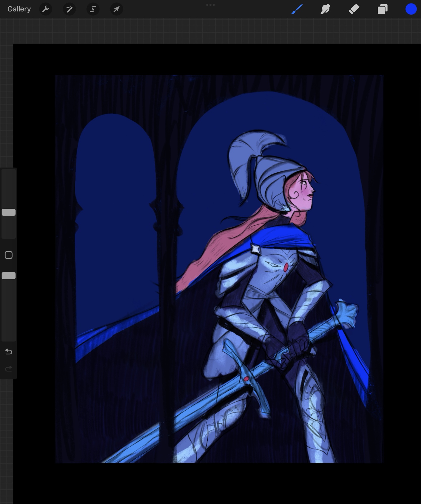This screenshot has width=421, height=504.
Task: Open the Layers panel
Action: [382, 9]
